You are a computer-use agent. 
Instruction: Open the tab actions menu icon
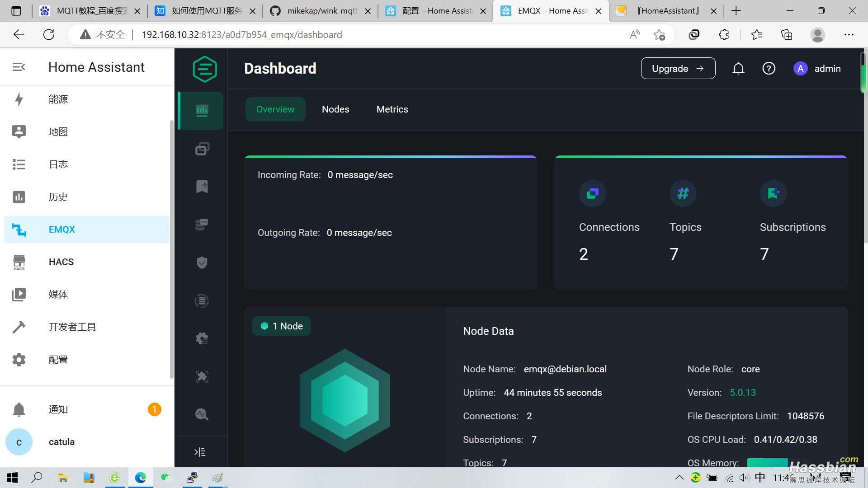pos(16,11)
